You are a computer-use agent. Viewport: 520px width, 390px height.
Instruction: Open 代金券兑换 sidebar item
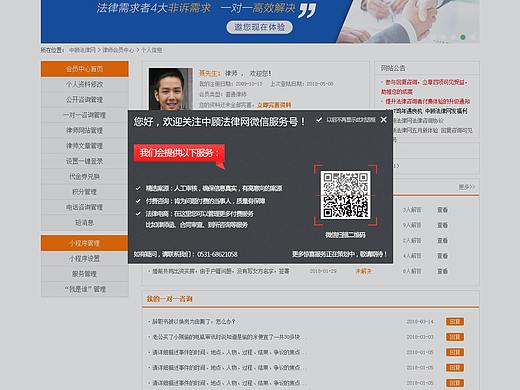coord(84,176)
